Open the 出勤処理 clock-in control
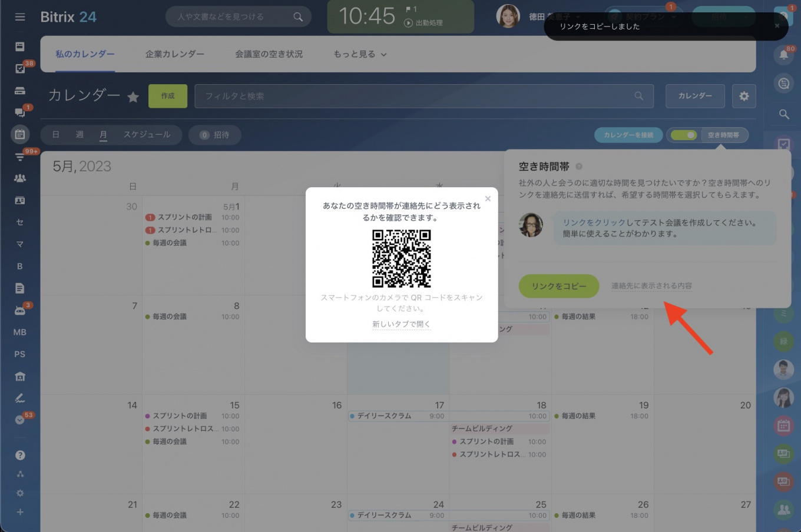Screen dimensions: 801x532 point(423,23)
